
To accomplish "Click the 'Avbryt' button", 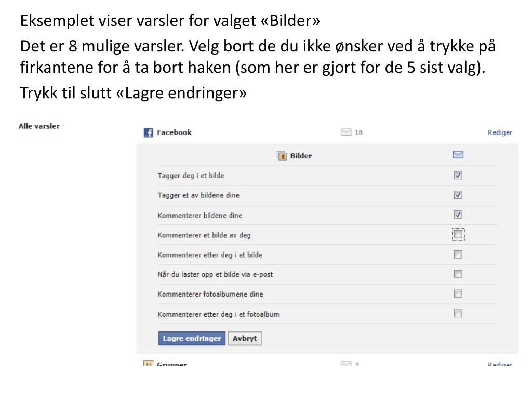I will point(245,338).
